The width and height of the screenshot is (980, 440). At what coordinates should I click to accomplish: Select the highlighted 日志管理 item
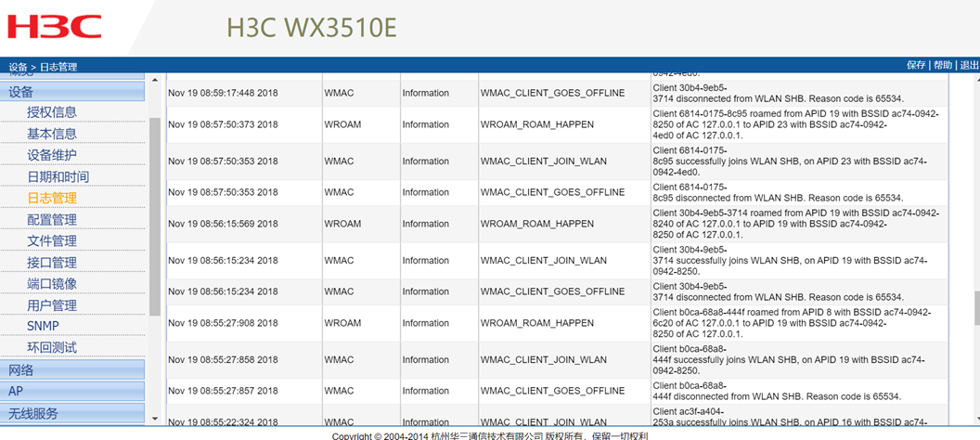point(52,198)
